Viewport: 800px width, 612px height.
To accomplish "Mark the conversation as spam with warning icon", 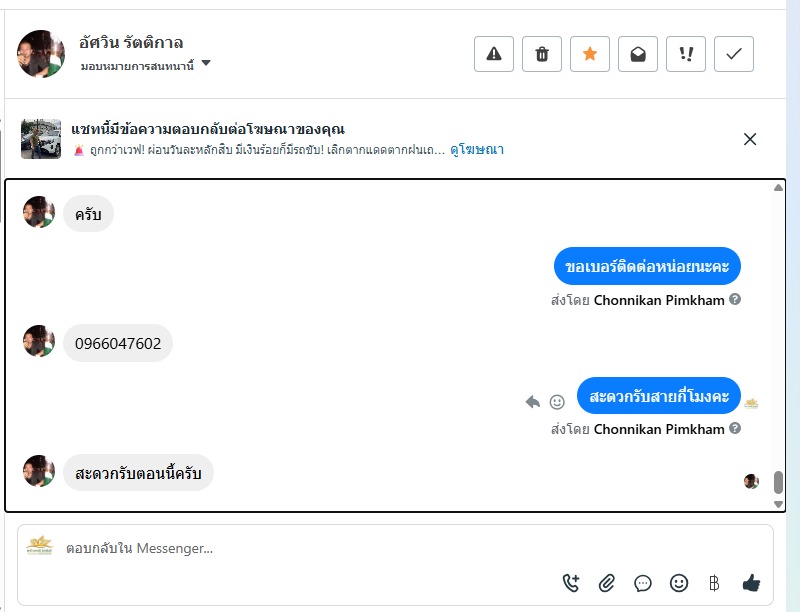I will [494, 54].
